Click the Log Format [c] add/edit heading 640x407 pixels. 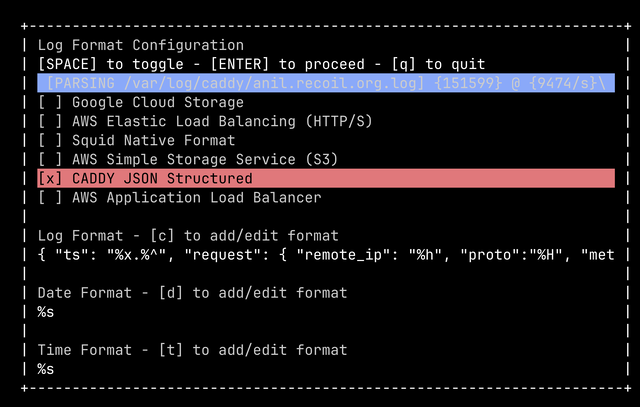[x=188, y=235]
